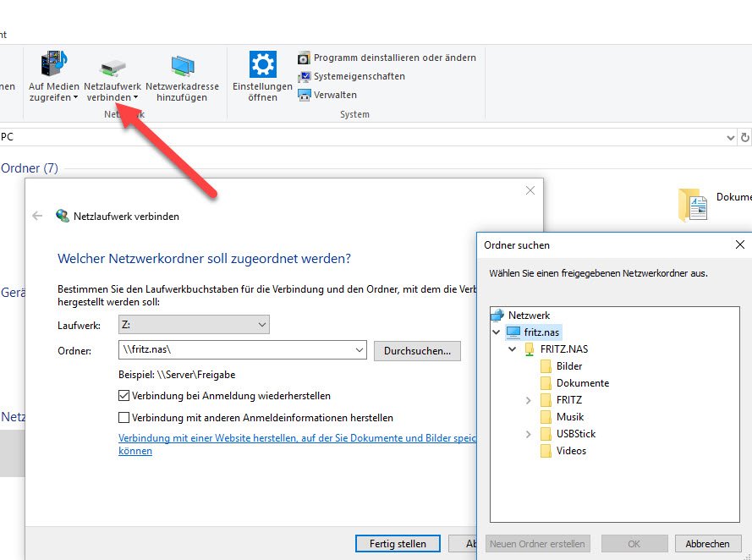Click Programm deinstallieren oder ändern

[x=387, y=58]
